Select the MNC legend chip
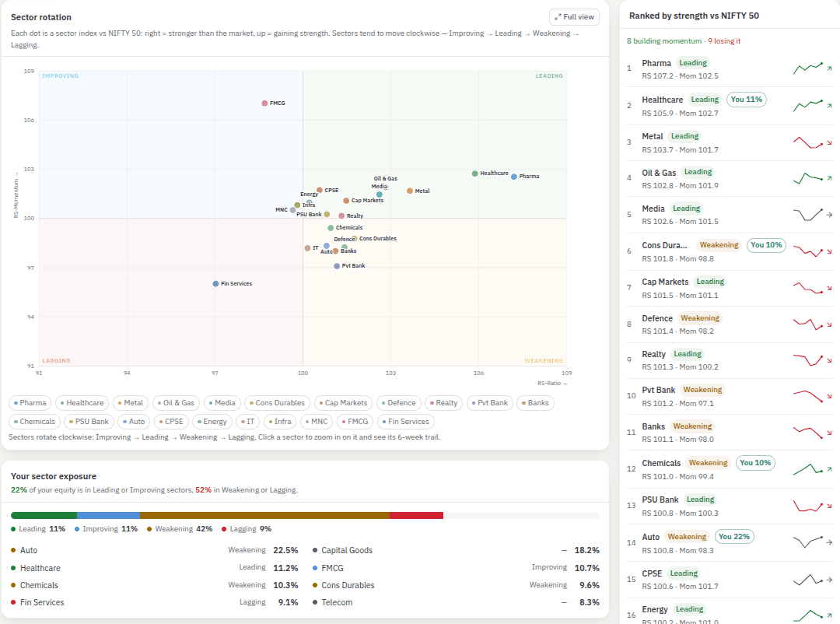Image resolution: width=840 pixels, height=624 pixels. pos(317,422)
